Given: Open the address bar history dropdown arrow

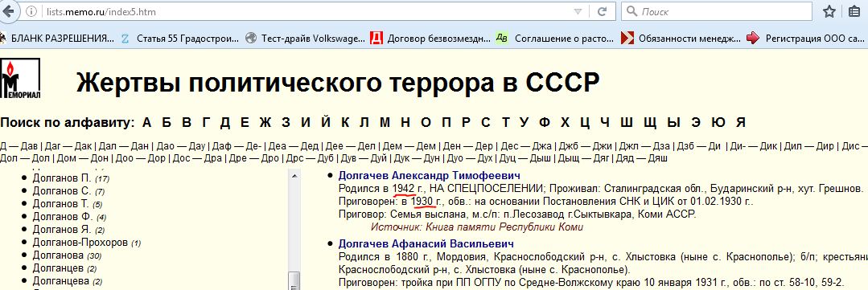Looking at the screenshot, I should (x=578, y=11).
